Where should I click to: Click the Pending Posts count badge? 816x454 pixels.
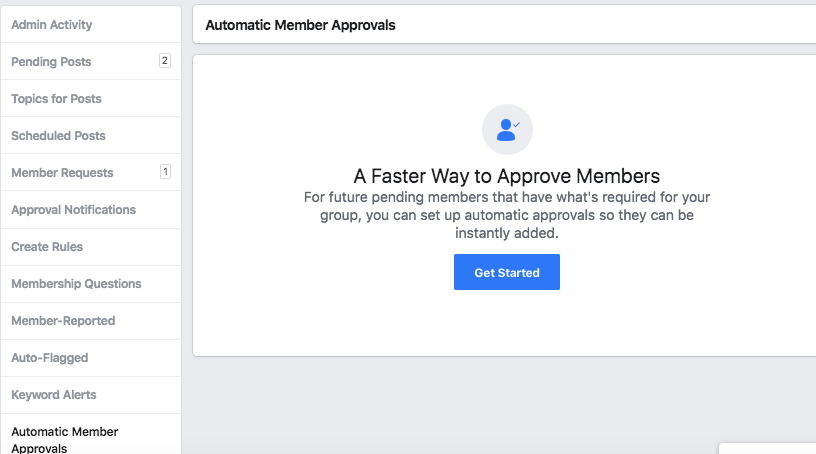(164, 61)
